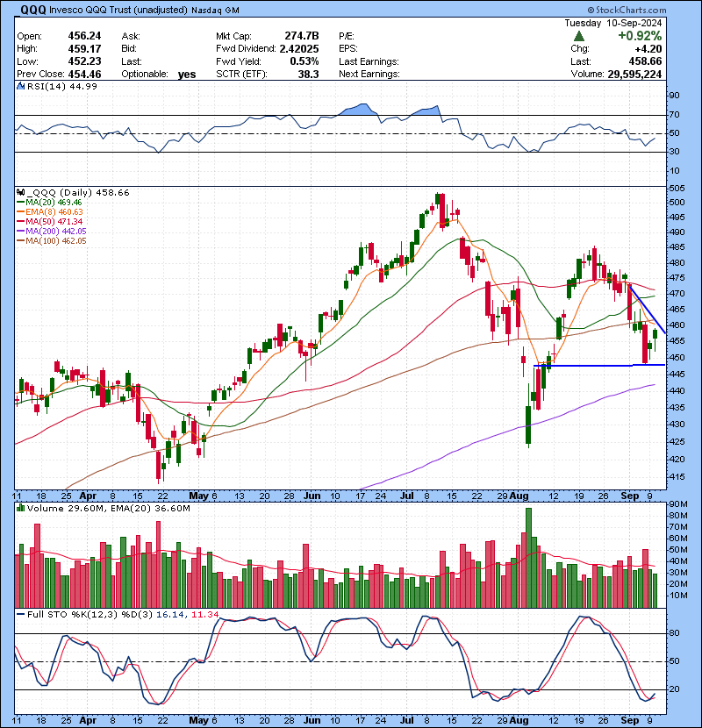
Task: Click the blue triangle icon before RSI(14)
Action: [x=19, y=88]
